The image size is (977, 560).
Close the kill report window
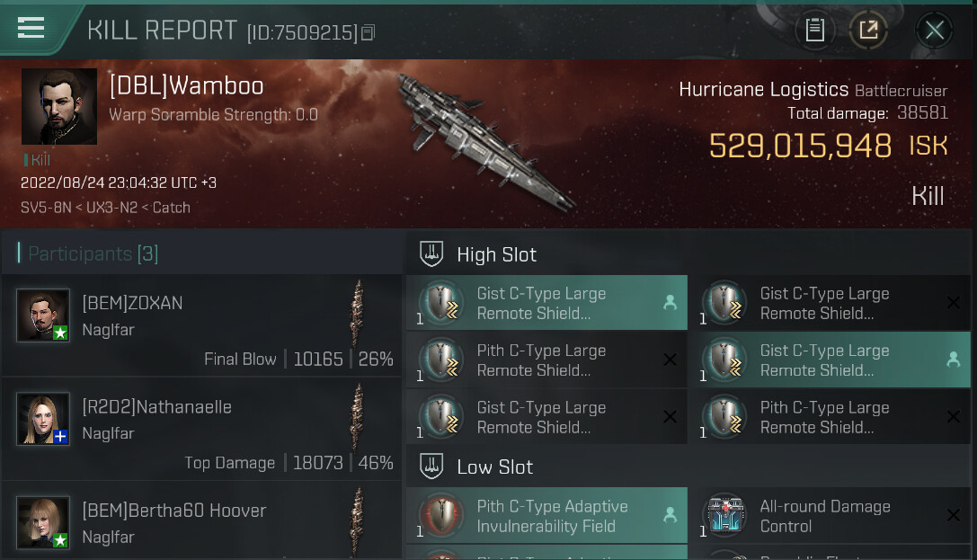tap(934, 30)
